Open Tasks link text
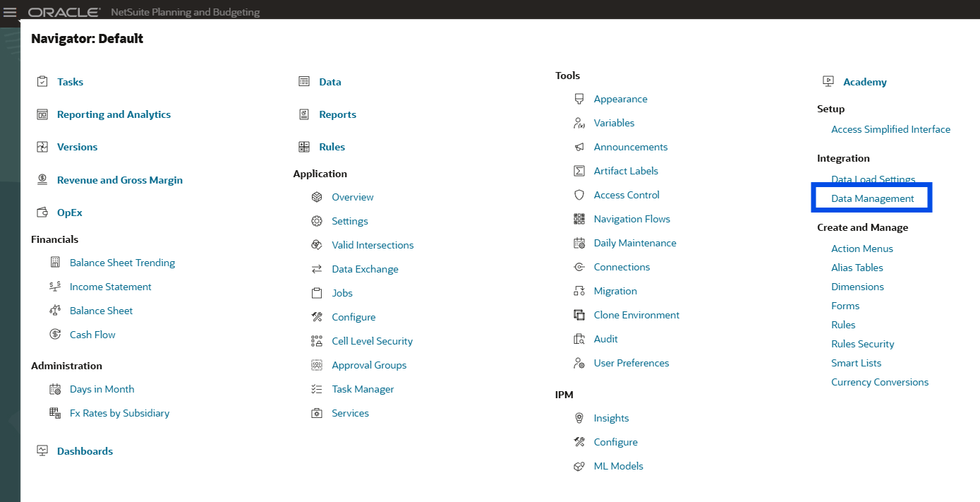This screenshot has height=502, width=980. click(x=70, y=82)
